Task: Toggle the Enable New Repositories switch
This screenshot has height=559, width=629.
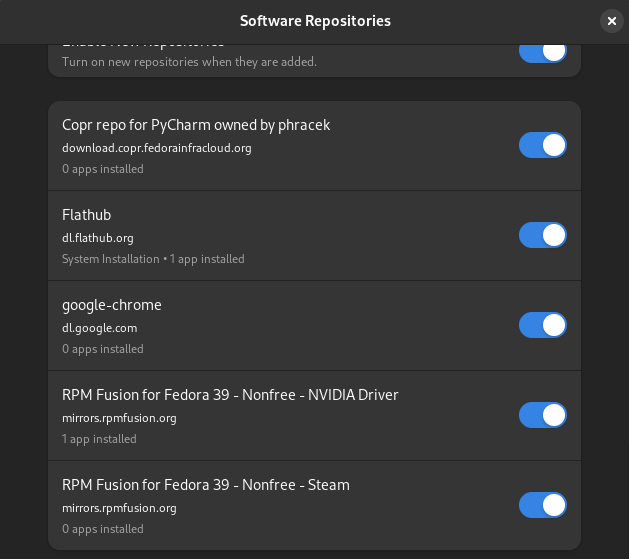Action: [x=542, y=50]
